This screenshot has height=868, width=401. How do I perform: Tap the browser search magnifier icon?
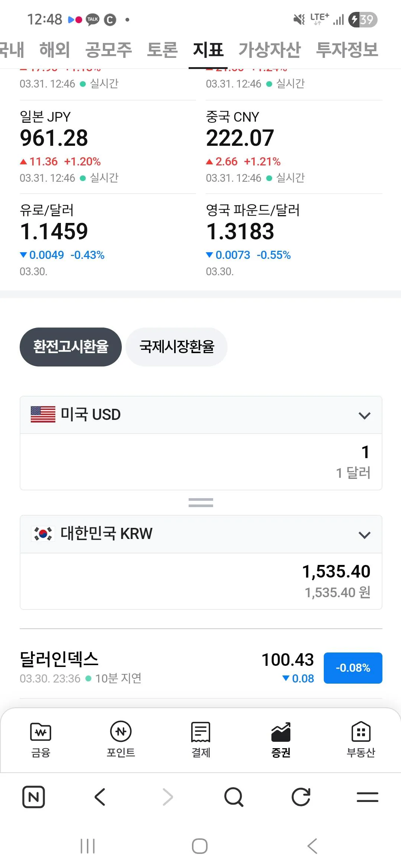coord(234,797)
